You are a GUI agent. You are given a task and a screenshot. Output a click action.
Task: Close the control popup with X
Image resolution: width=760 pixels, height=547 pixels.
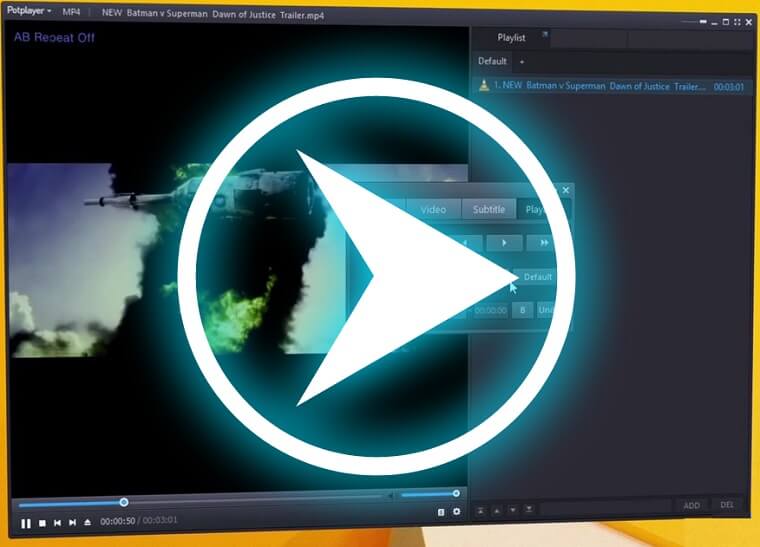(x=565, y=190)
